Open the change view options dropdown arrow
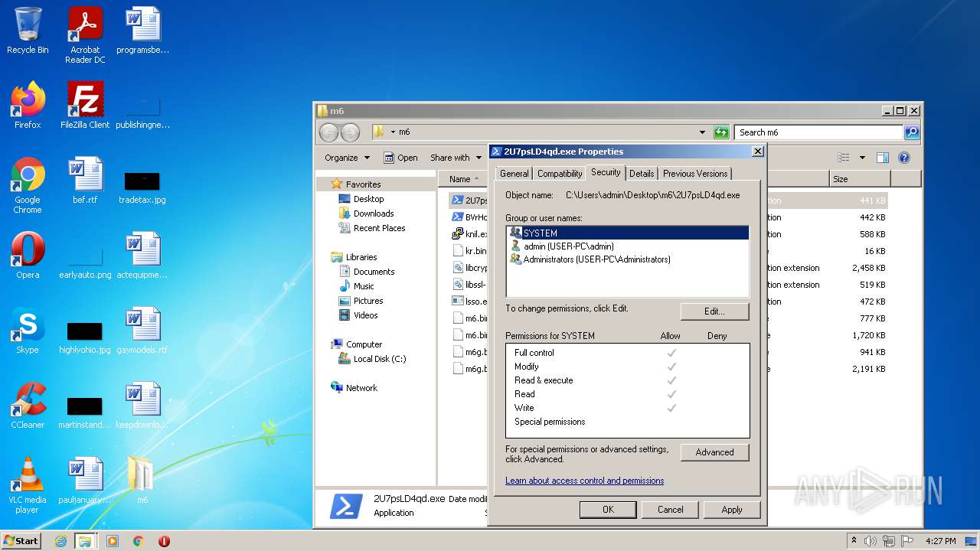The width and height of the screenshot is (980, 551). pyautogui.click(x=862, y=158)
